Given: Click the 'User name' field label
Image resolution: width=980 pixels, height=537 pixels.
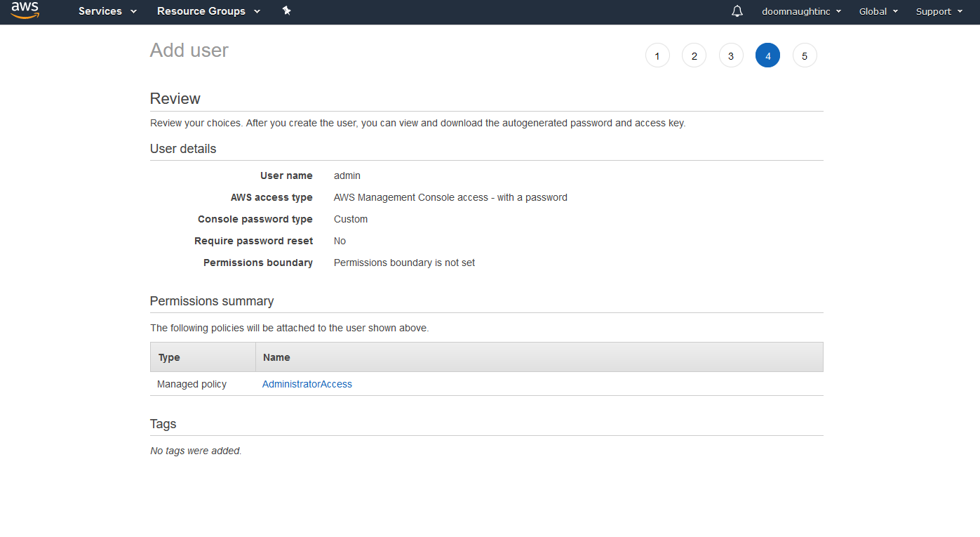Looking at the screenshot, I should 286,175.
